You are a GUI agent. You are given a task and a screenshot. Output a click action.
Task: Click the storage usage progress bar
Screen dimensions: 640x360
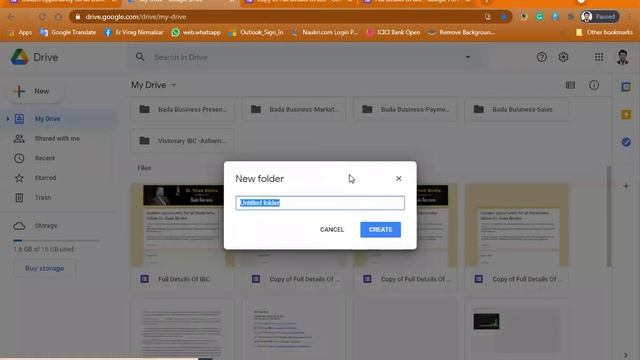click(56, 240)
